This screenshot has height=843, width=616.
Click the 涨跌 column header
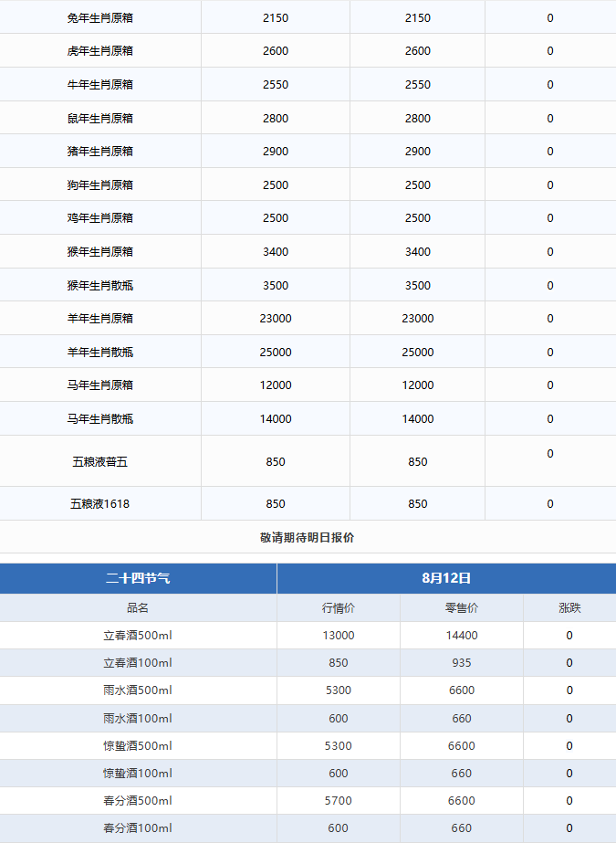pos(569,607)
